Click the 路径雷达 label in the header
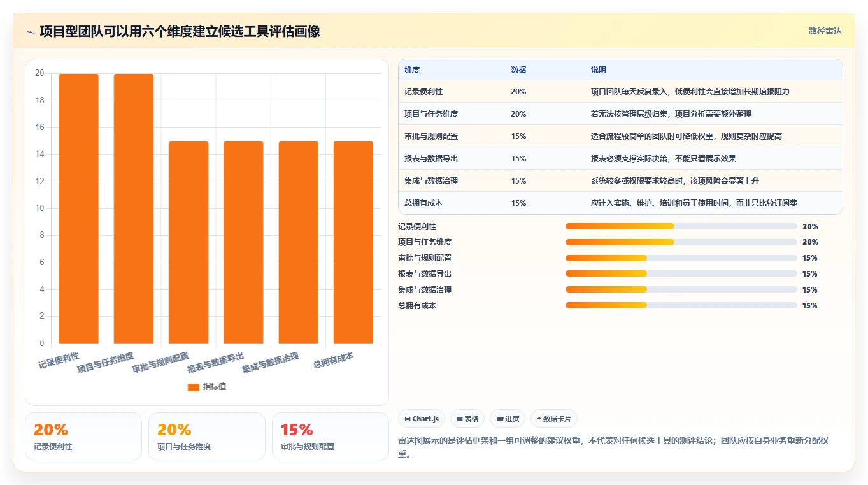The width and height of the screenshot is (868, 485). (x=825, y=31)
